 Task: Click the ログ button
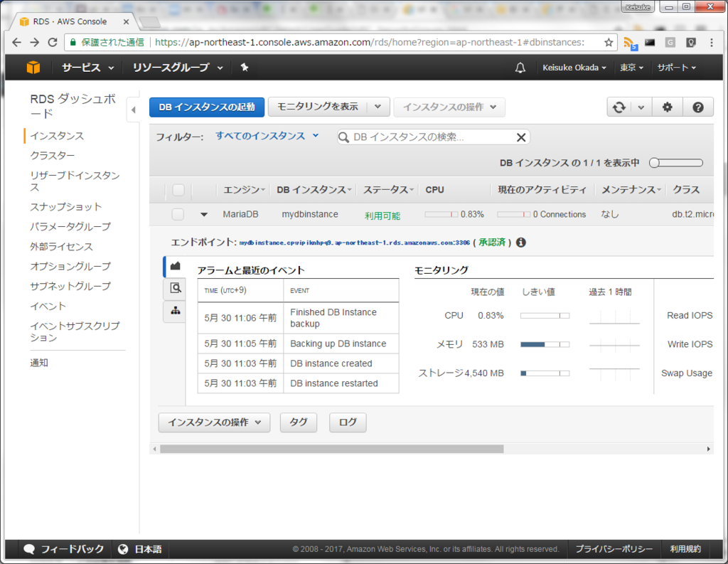pyautogui.click(x=348, y=422)
